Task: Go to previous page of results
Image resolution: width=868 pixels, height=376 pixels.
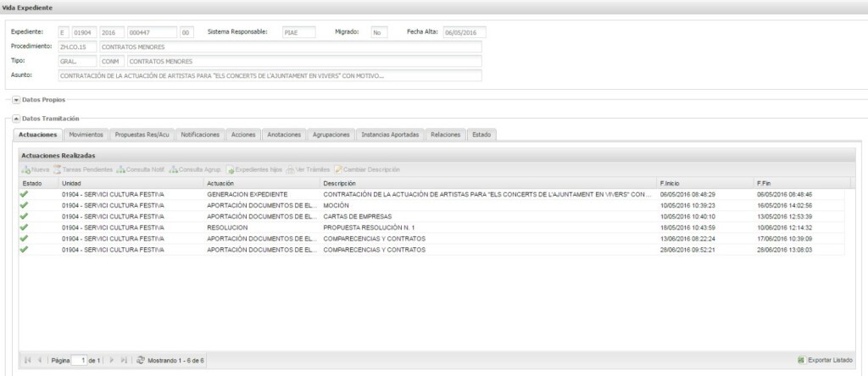Action: [39, 360]
